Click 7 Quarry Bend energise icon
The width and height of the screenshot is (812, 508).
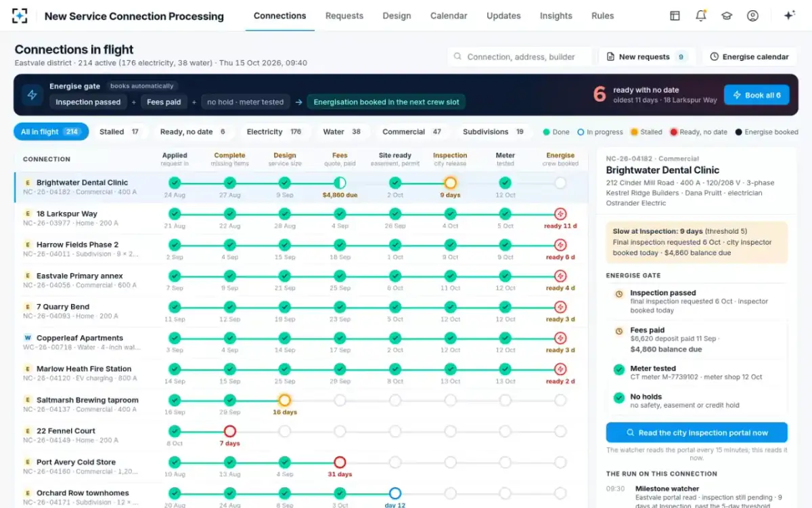[x=560, y=307]
